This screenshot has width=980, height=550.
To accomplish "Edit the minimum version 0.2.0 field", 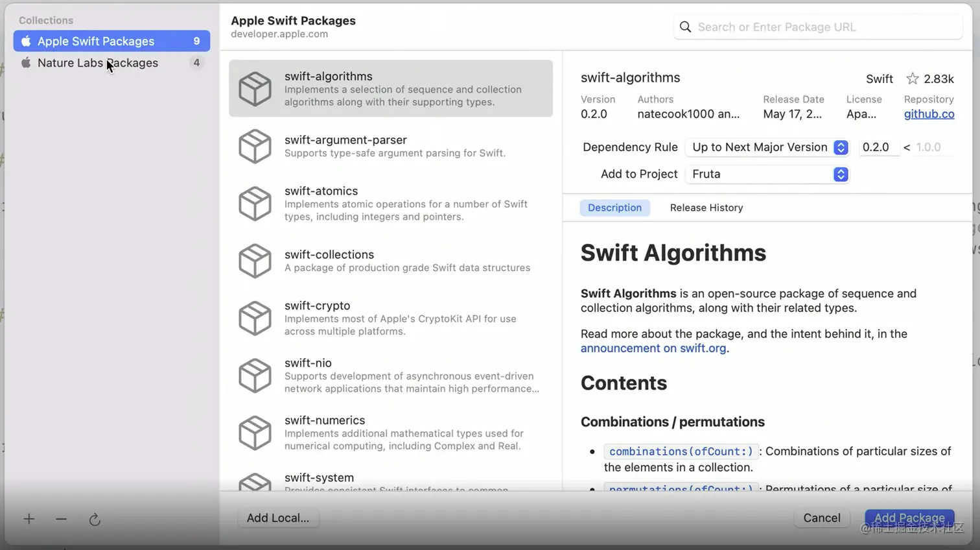I will tap(879, 147).
